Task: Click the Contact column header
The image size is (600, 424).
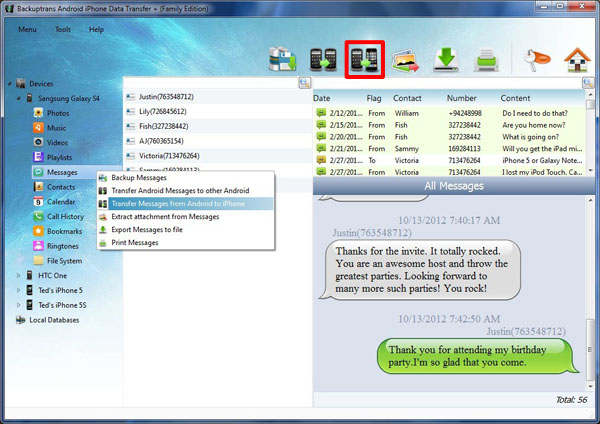Action: (407, 98)
